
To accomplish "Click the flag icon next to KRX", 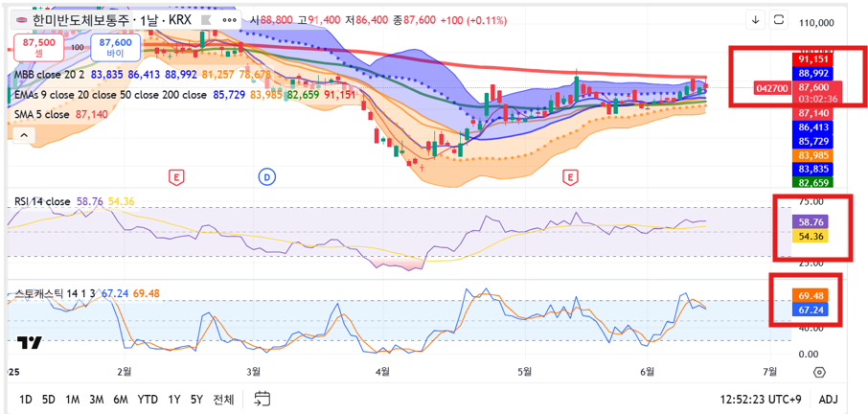I will [x=206, y=20].
